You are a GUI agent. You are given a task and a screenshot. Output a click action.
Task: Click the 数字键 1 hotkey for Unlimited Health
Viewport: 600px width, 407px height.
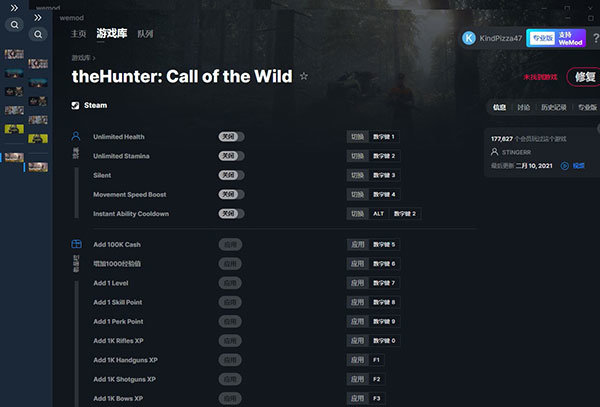pyautogui.click(x=384, y=137)
